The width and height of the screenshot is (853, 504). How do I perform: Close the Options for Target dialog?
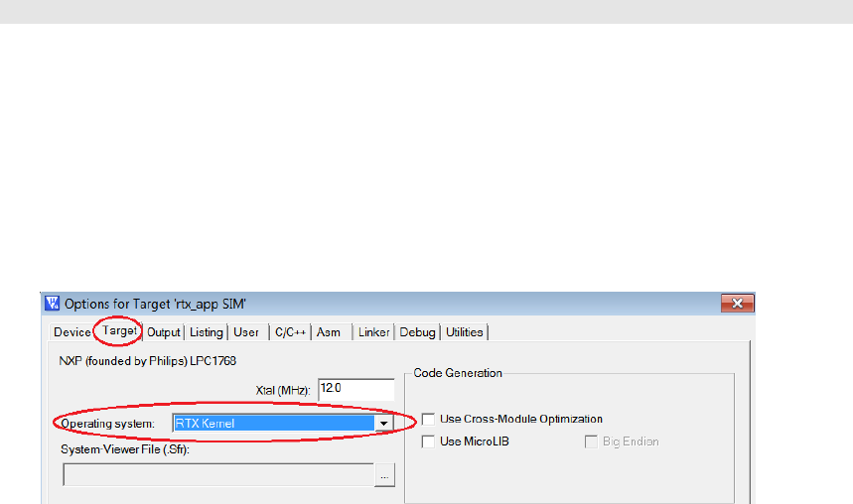click(737, 303)
